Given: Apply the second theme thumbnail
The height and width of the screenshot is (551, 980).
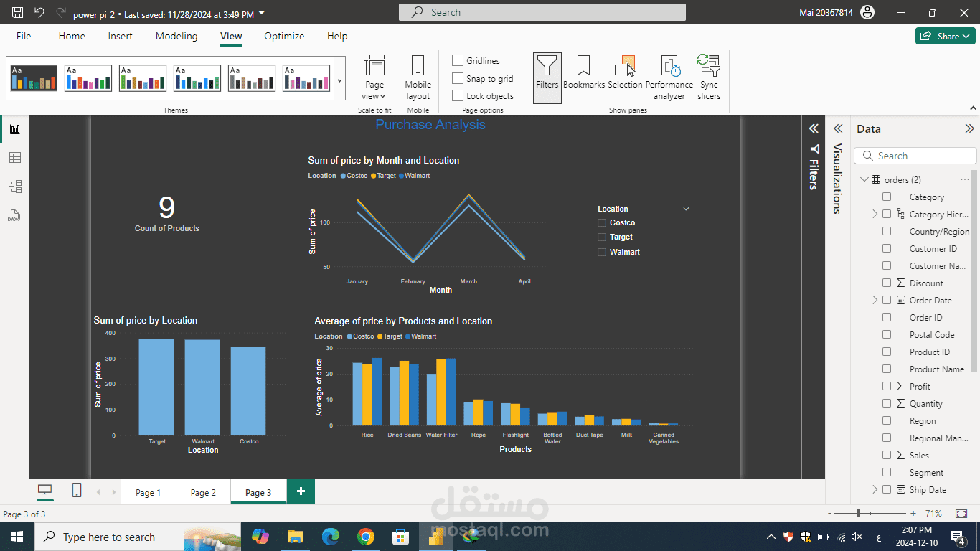Looking at the screenshot, I should 88,78.
